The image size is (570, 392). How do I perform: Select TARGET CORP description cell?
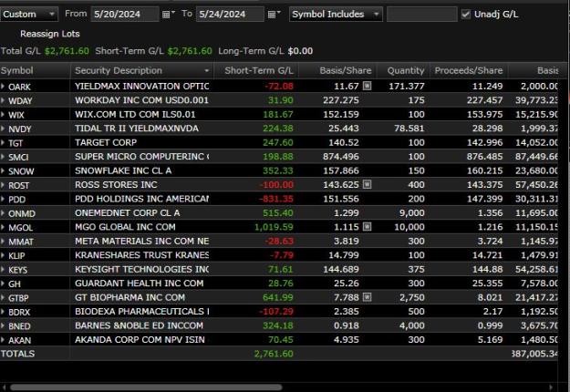click(106, 142)
